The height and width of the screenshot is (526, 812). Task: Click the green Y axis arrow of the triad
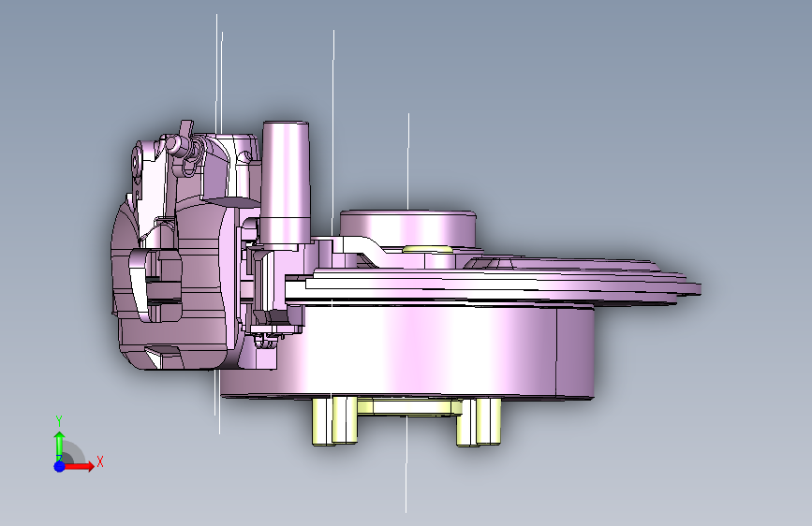[60, 446]
